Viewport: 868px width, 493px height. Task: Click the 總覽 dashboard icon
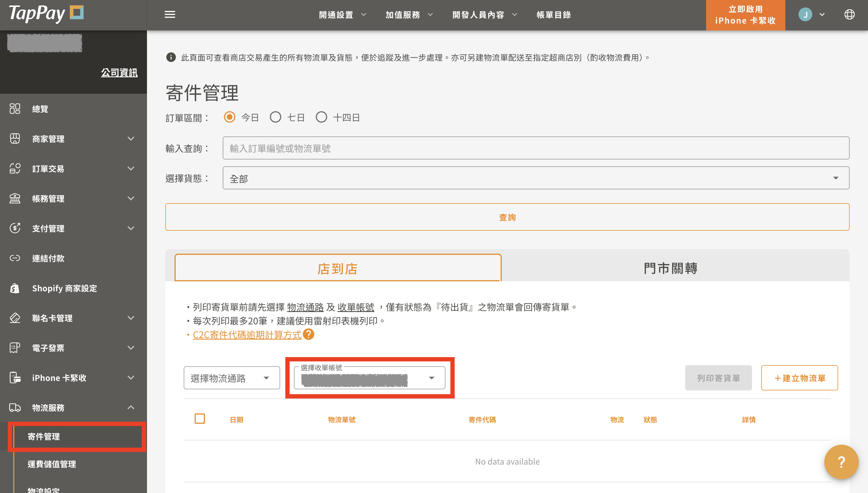coord(15,109)
